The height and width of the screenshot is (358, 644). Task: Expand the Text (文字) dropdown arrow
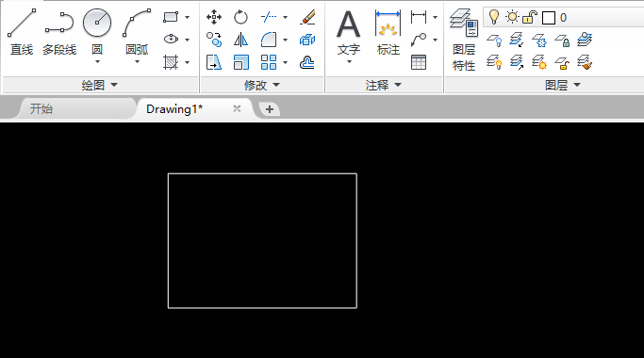pos(349,62)
